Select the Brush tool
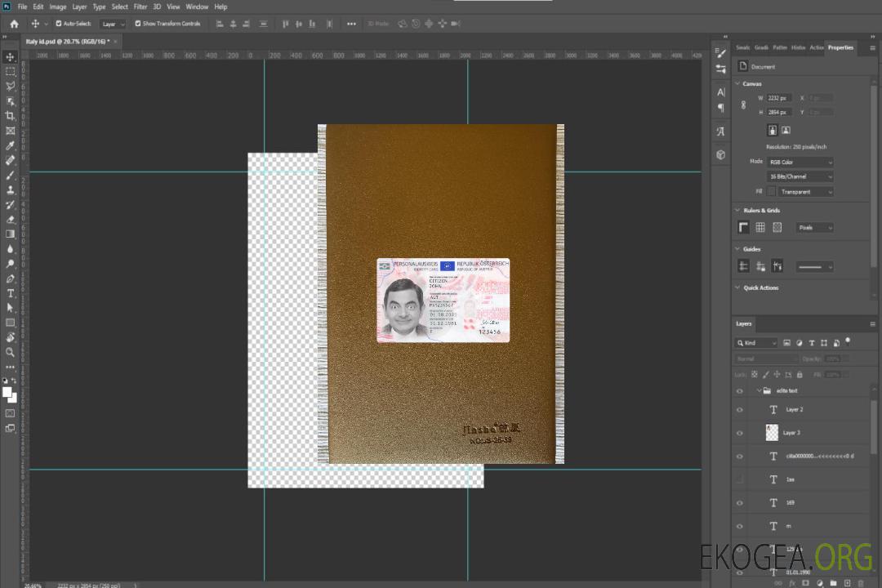This screenshot has width=882, height=588. tap(10, 175)
